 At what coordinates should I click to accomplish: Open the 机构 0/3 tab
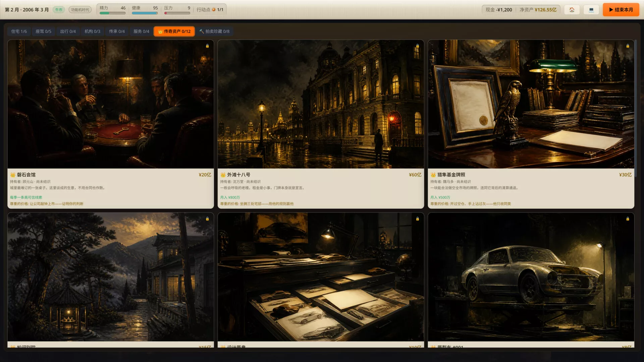click(93, 31)
